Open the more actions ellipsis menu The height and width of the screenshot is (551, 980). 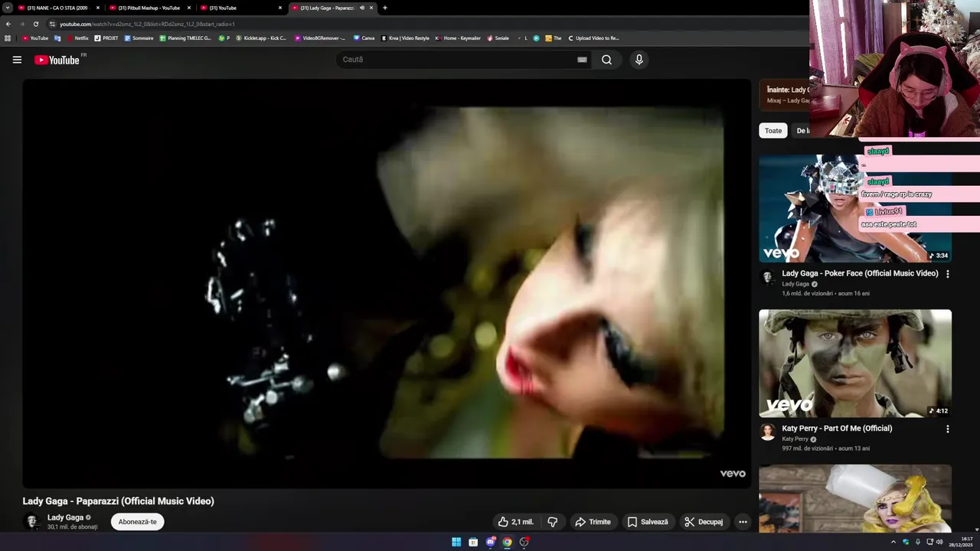coord(742,522)
